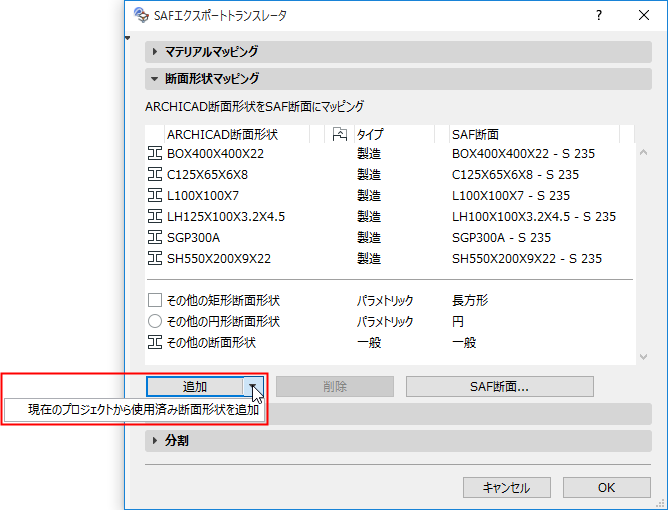The image size is (668, 510).
Task: Click SAF section L100X100X7 - S 235
Action: coord(511,195)
